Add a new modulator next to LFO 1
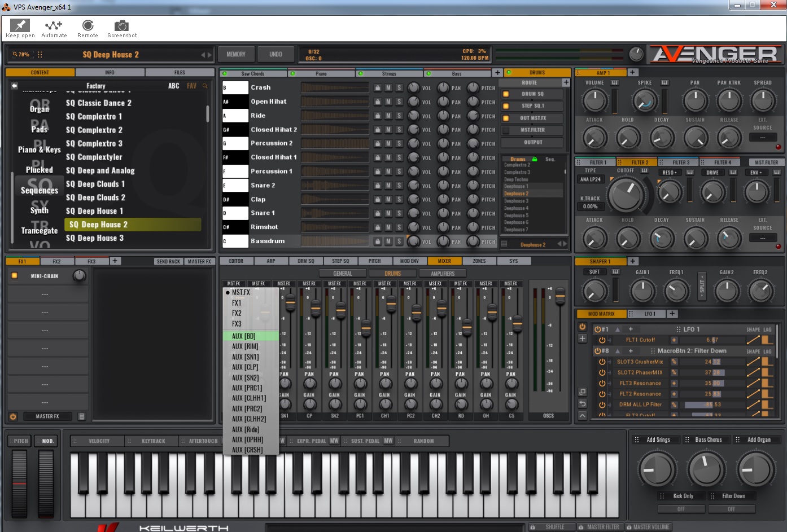 click(672, 314)
